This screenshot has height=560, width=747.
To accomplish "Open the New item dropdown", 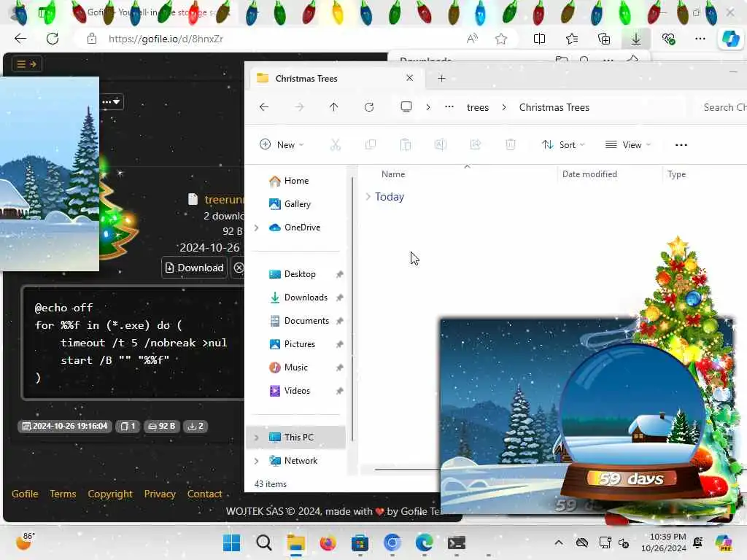I will coord(282,145).
